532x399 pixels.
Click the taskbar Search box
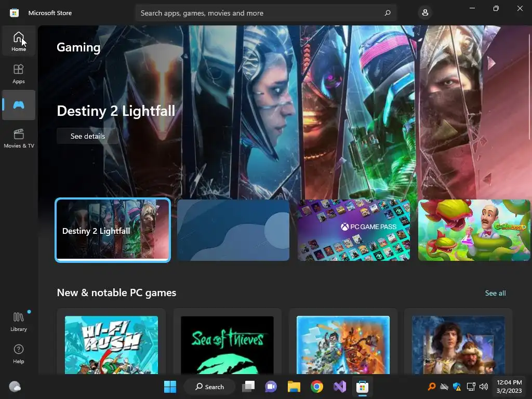pyautogui.click(x=209, y=387)
